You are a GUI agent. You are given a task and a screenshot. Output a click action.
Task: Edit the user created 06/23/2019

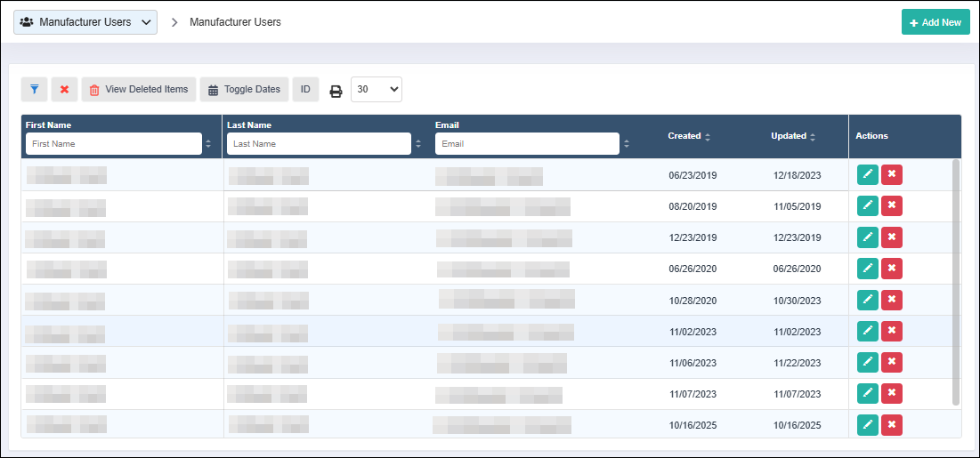click(867, 175)
